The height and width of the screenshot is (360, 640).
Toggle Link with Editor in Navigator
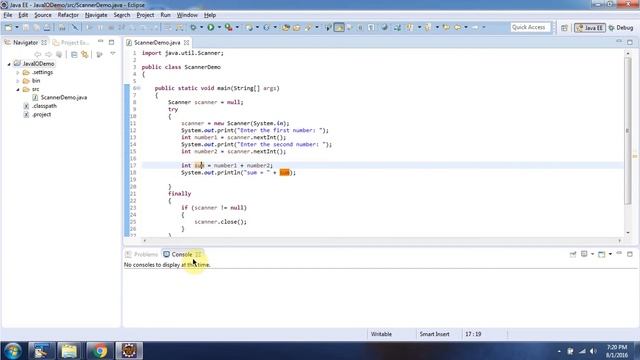pos(84,54)
